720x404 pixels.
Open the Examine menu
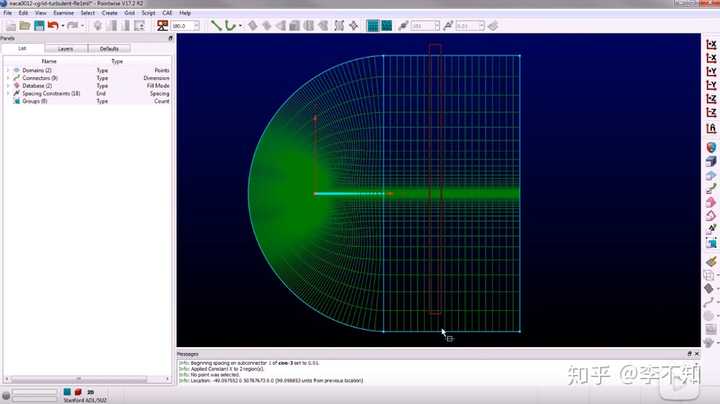[x=63, y=13]
